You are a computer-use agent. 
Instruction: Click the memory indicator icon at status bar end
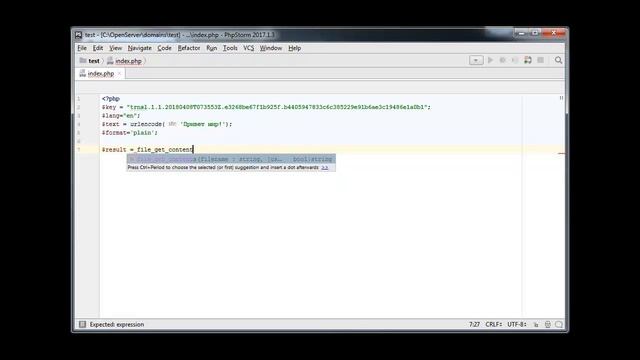pyautogui.click(x=559, y=324)
